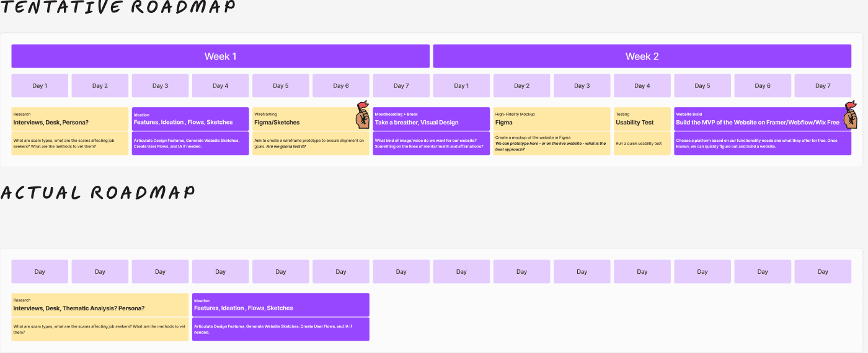Select first Day cell in Actual Roadmap

point(40,272)
